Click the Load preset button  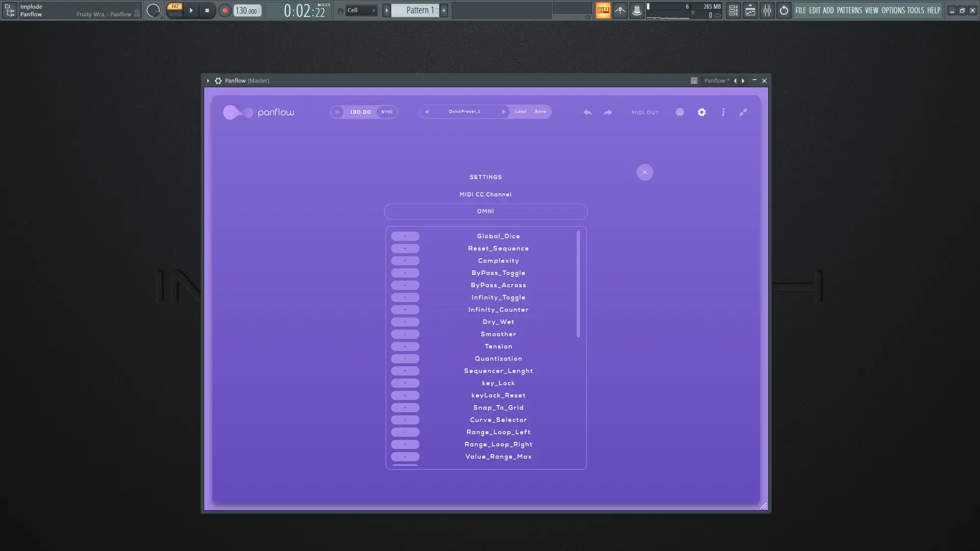pyautogui.click(x=520, y=112)
